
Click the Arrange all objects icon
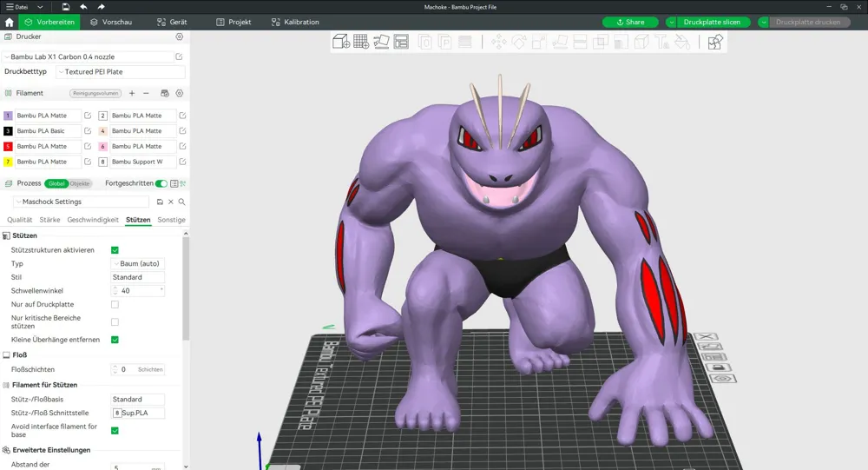[401, 42]
